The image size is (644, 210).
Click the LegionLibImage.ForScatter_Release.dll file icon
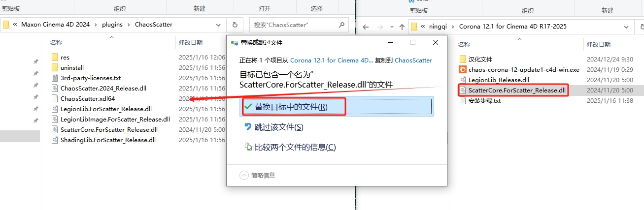pyautogui.click(x=55, y=119)
